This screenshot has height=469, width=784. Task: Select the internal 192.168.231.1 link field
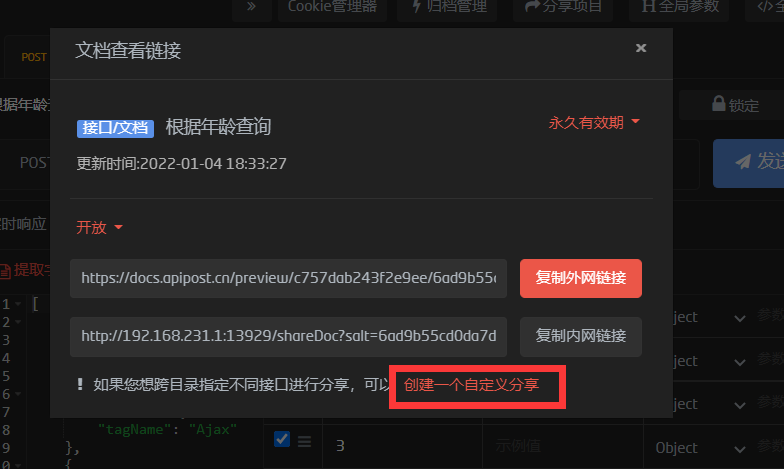pyautogui.click(x=288, y=336)
